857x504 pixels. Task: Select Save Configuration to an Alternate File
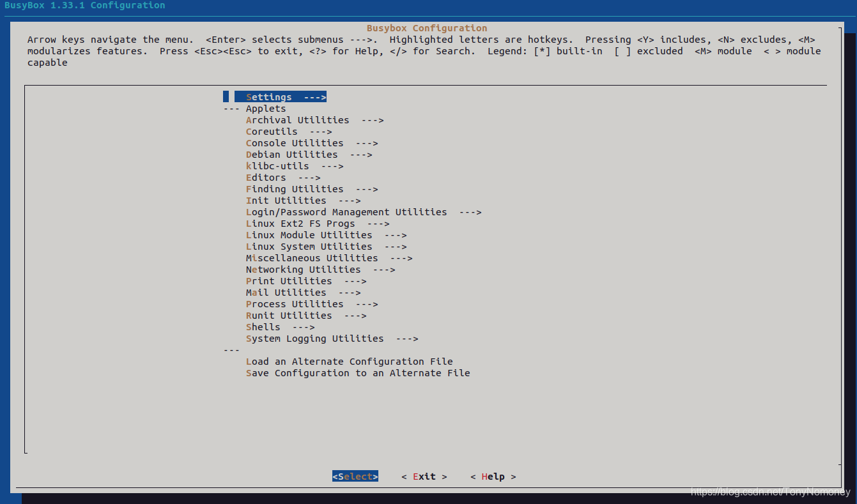point(358,372)
